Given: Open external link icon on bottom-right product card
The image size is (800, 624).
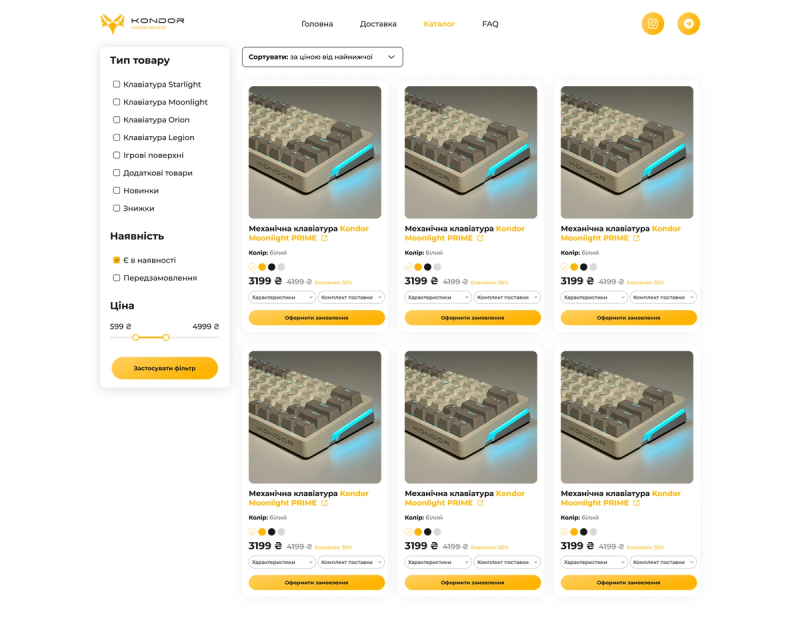Looking at the screenshot, I should [637, 503].
